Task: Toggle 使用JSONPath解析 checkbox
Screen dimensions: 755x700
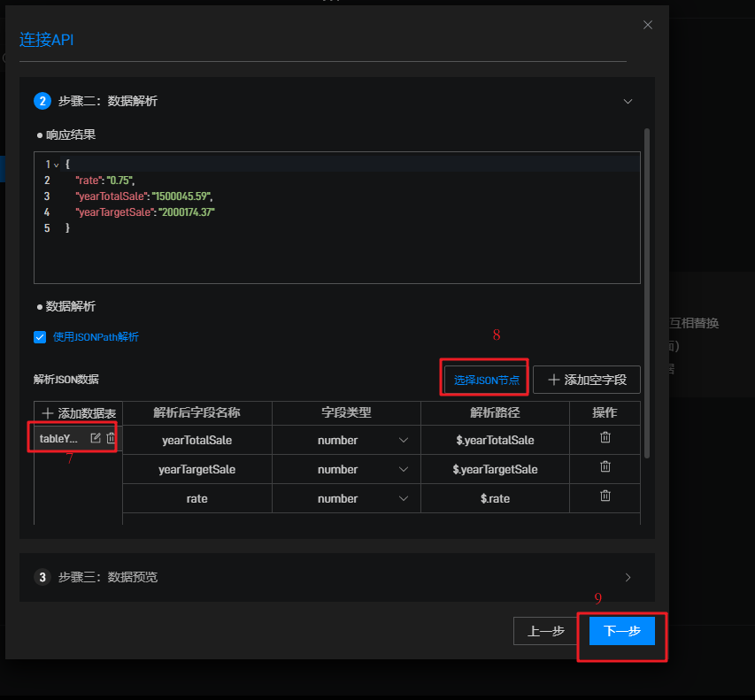Action: 40,337
